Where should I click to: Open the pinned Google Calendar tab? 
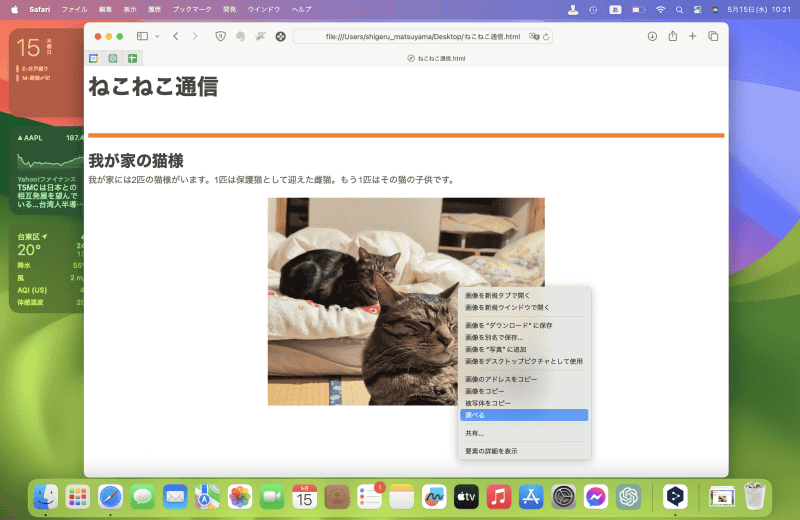94,58
